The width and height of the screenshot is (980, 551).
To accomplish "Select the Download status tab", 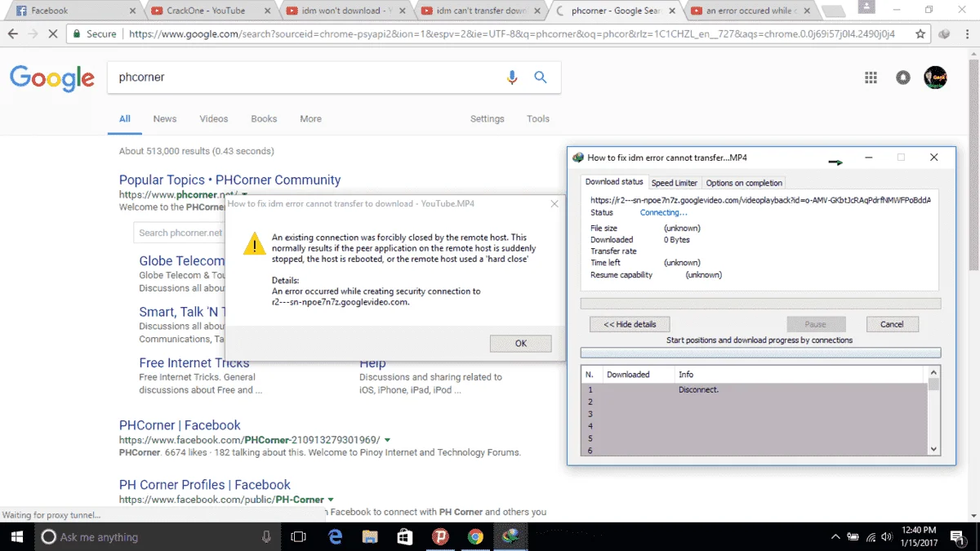I will 614,182.
